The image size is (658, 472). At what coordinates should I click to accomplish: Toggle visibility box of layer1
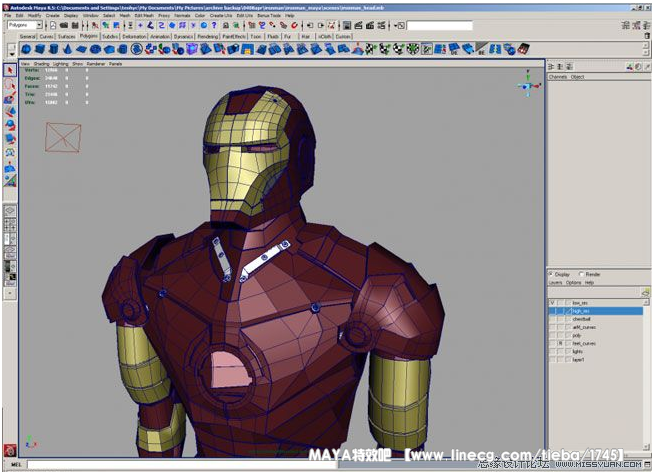coord(552,360)
